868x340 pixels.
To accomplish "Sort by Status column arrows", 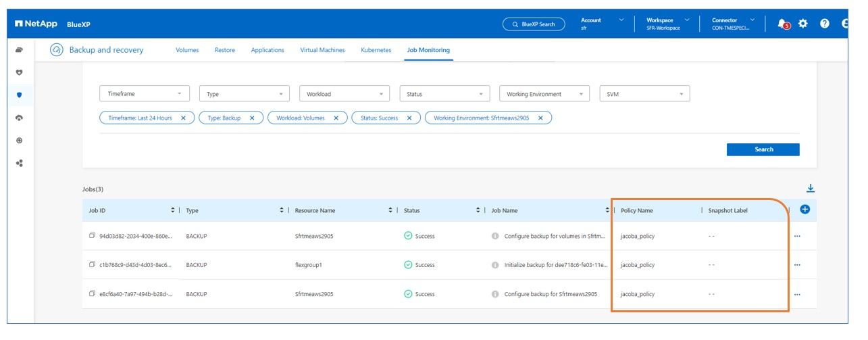I will tap(478, 210).
